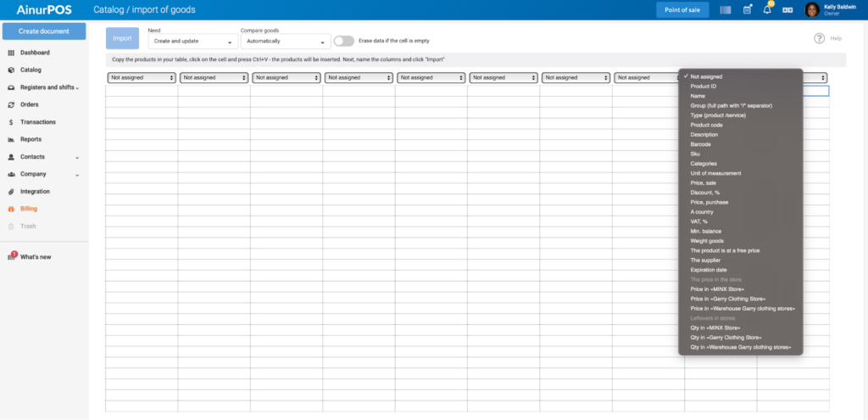Click the Help question mark icon
The height and width of the screenshot is (420, 868).
[x=820, y=38]
